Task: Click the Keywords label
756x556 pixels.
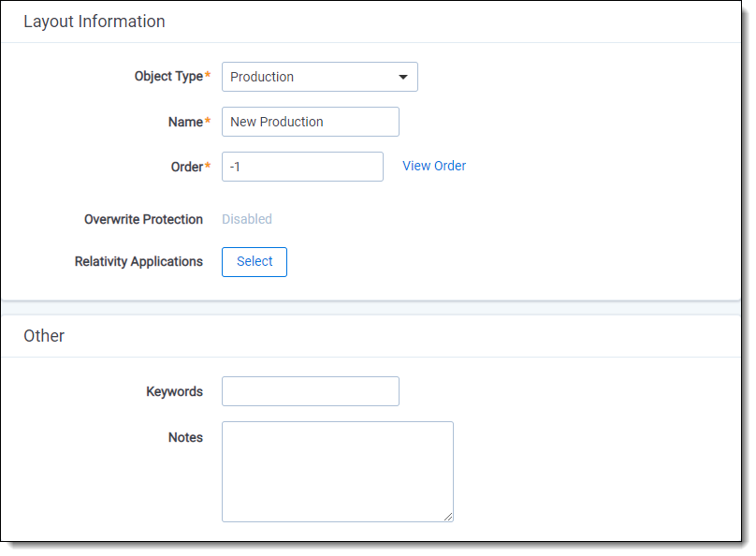Action: (174, 391)
